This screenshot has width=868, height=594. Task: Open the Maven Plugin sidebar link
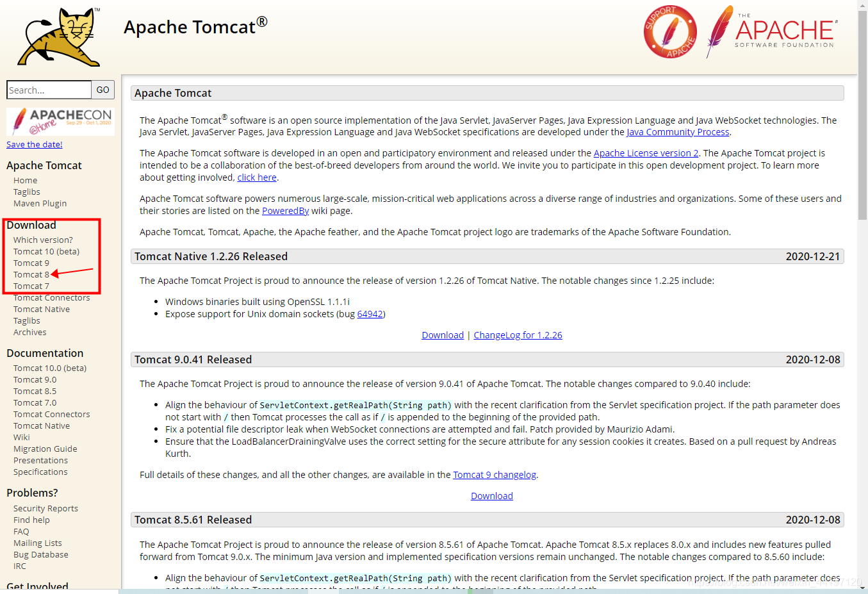click(40, 204)
